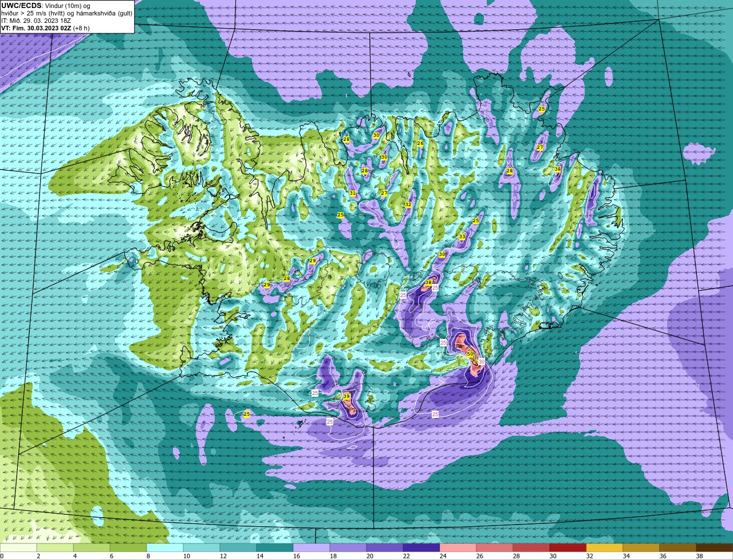Pick the 6–8 m/s olive green legend swatch
The height and width of the screenshot is (560, 733).
click(x=129, y=548)
